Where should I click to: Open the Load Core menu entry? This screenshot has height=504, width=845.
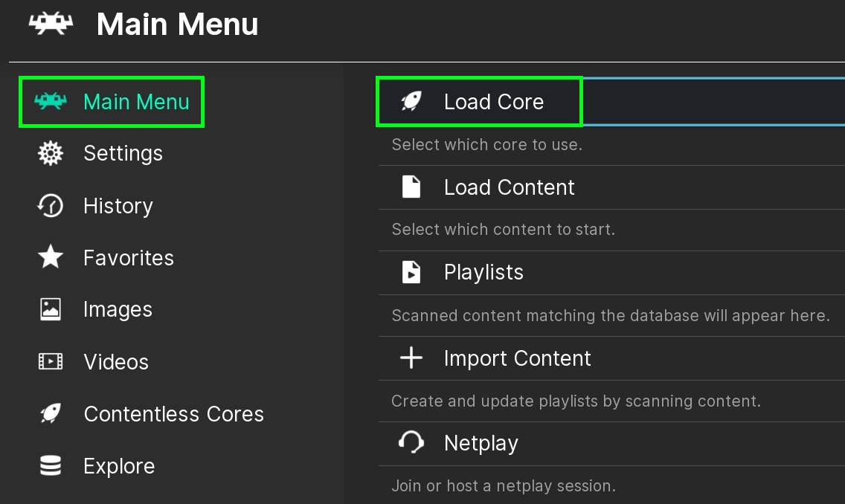click(493, 102)
